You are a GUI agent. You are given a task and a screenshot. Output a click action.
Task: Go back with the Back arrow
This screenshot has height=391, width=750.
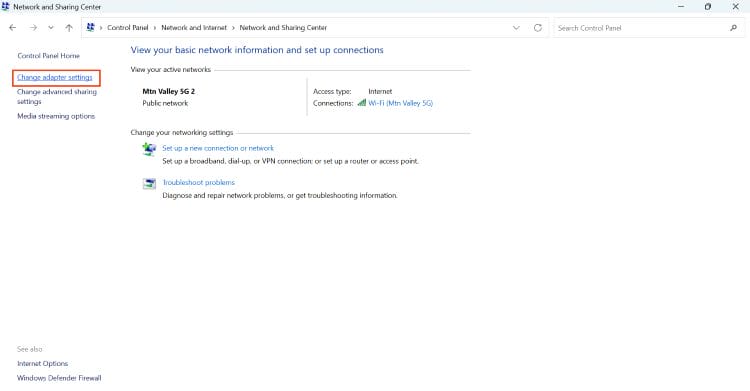(x=12, y=28)
